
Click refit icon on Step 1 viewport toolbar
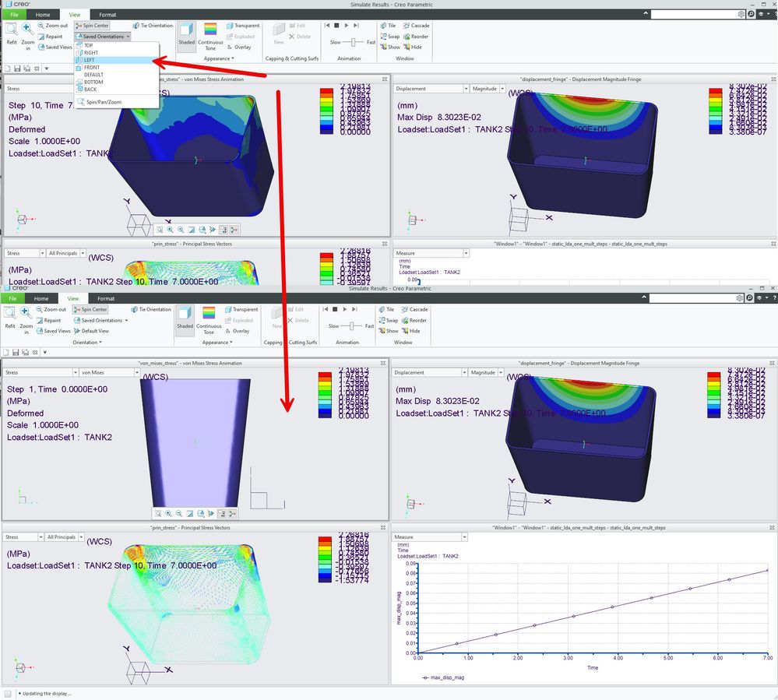pyautogui.click(x=158, y=513)
